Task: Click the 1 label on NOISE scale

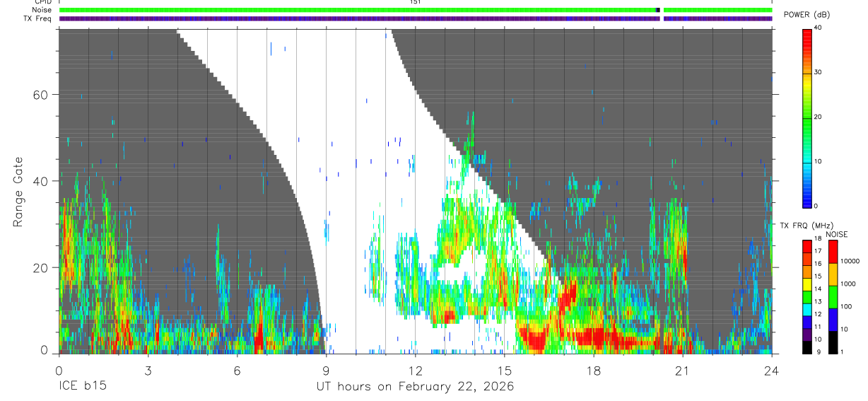Action: (843, 351)
